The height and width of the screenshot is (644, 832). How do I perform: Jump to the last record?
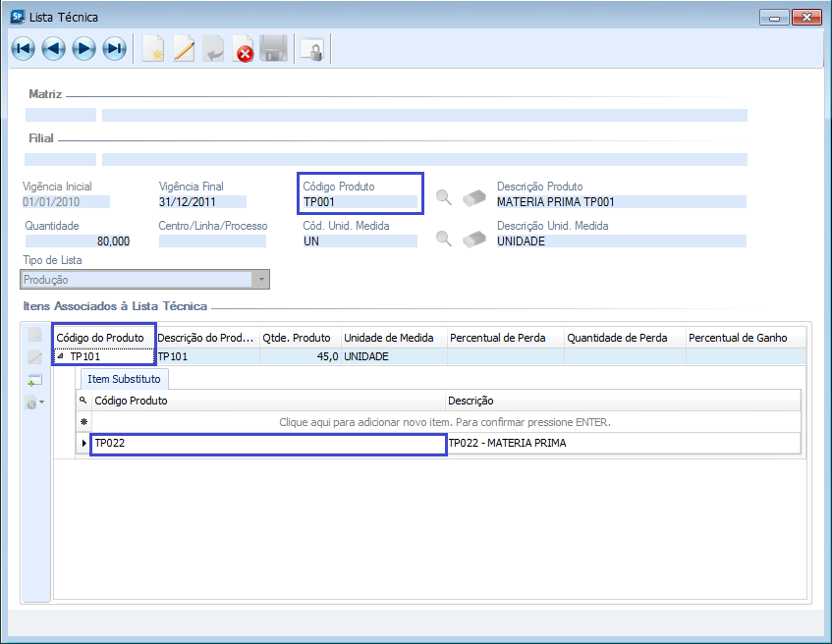pyautogui.click(x=114, y=49)
